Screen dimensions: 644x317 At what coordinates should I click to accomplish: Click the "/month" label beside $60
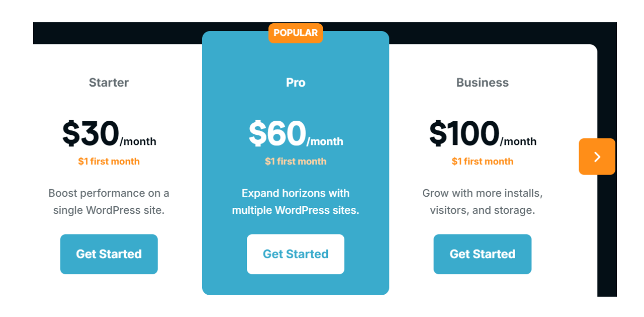pyautogui.click(x=325, y=142)
